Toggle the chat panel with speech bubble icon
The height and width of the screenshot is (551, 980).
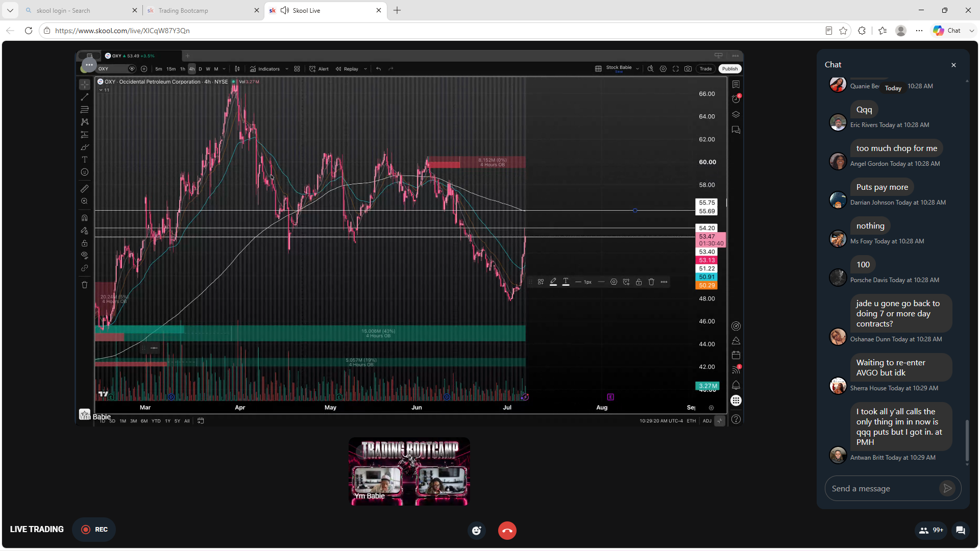pos(960,530)
